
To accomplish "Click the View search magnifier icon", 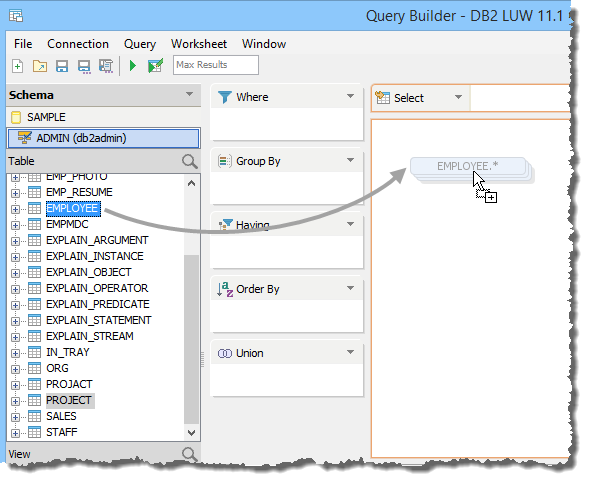I will (190, 455).
